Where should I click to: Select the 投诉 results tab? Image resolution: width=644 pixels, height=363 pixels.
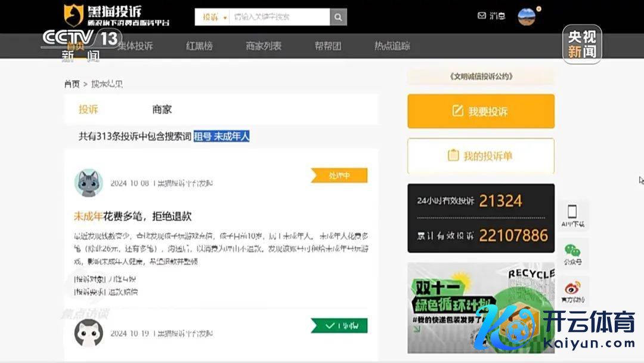click(88, 109)
